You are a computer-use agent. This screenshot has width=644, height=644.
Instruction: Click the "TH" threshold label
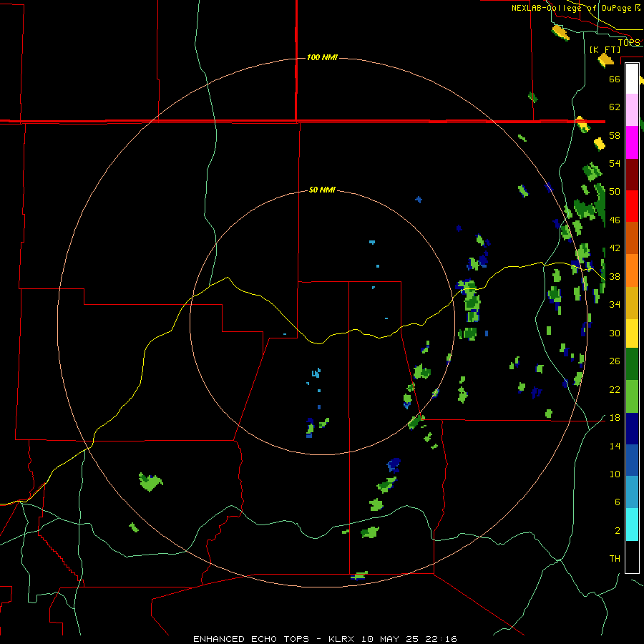click(615, 559)
